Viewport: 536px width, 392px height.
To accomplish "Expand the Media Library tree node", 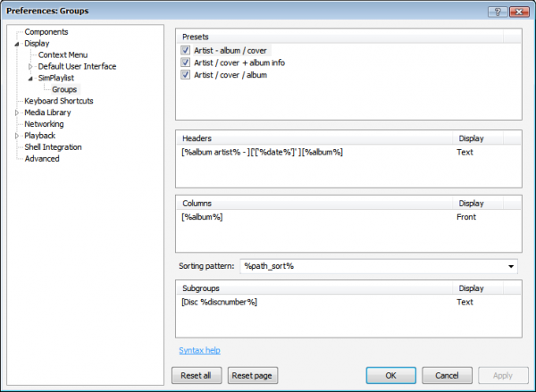I will (17, 113).
